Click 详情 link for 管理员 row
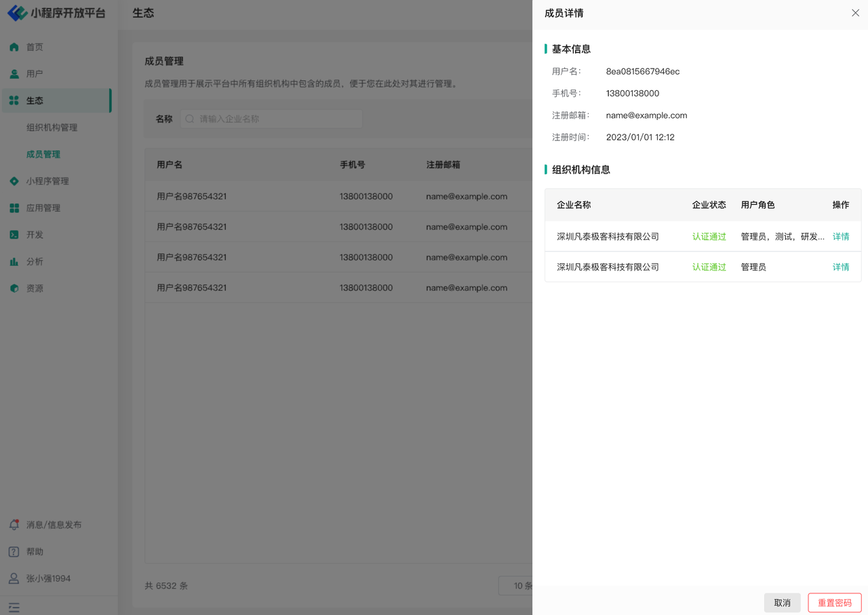The image size is (868, 615). pos(841,267)
